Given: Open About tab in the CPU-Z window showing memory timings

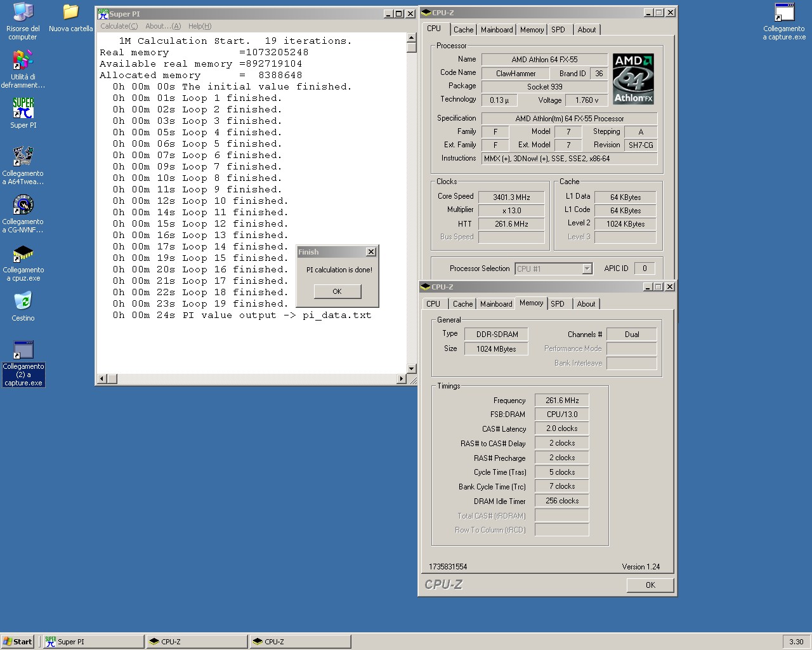Looking at the screenshot, I should pyautogui.click(x=586, y=304).
